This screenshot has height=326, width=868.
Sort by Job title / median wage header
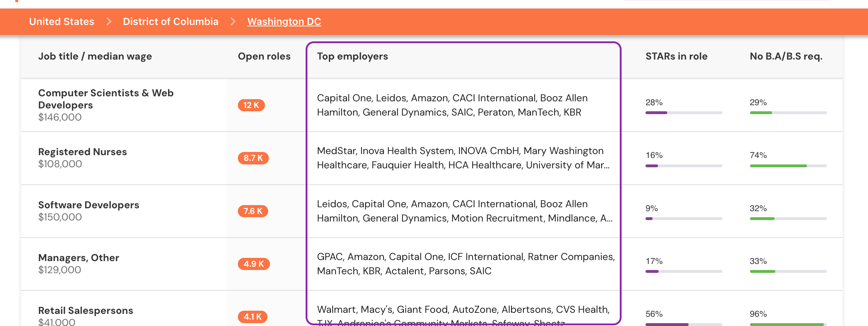pyautogui.click(x=95, y=56)
